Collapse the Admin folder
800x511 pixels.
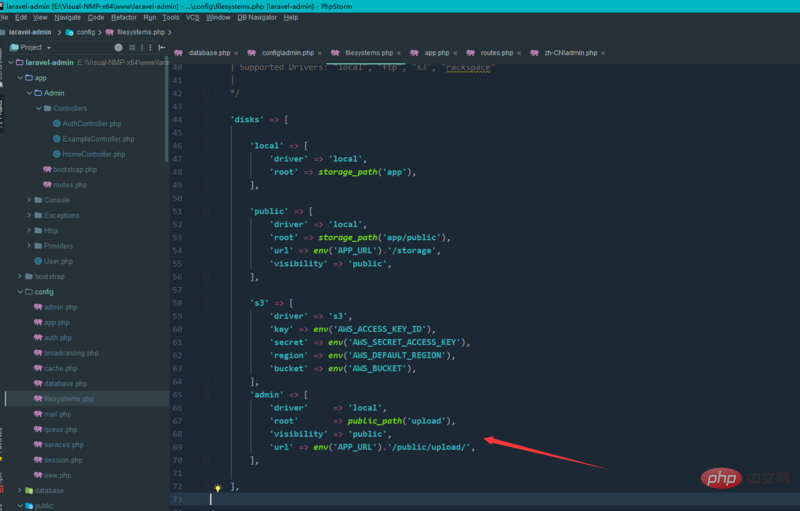coord(29,93)
